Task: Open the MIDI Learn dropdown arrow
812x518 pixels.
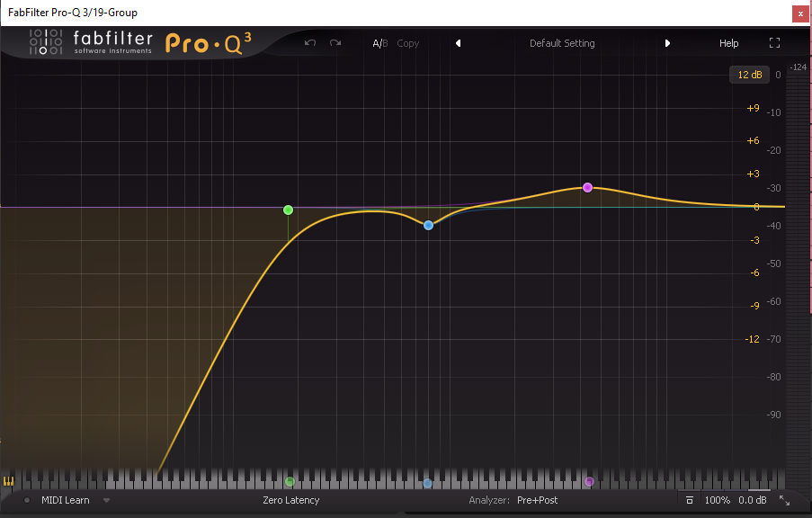Action: 106,500
